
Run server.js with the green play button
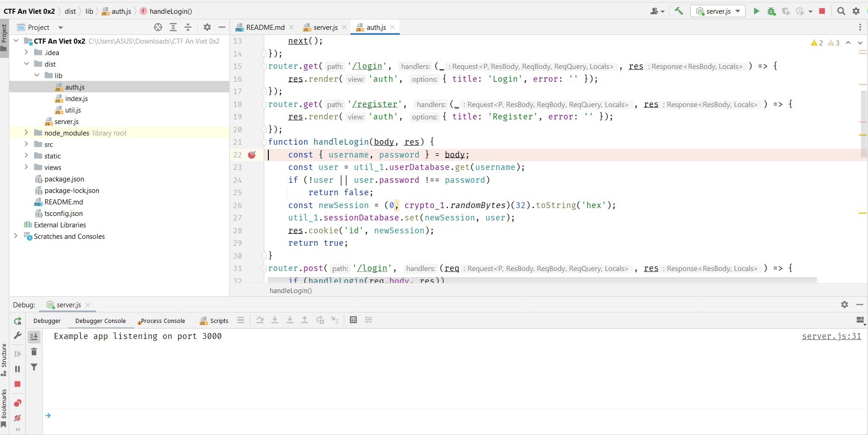click(756, 11)
